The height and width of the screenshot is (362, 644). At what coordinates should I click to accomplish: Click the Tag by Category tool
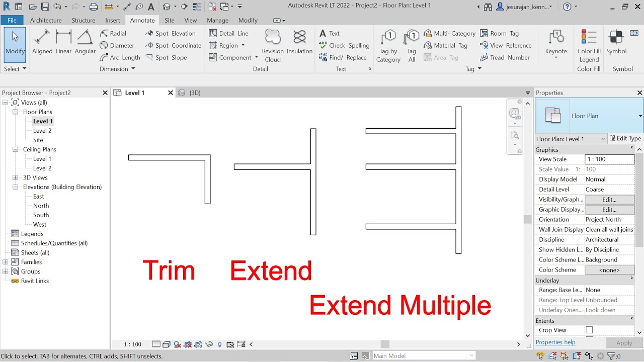[388, 45]
